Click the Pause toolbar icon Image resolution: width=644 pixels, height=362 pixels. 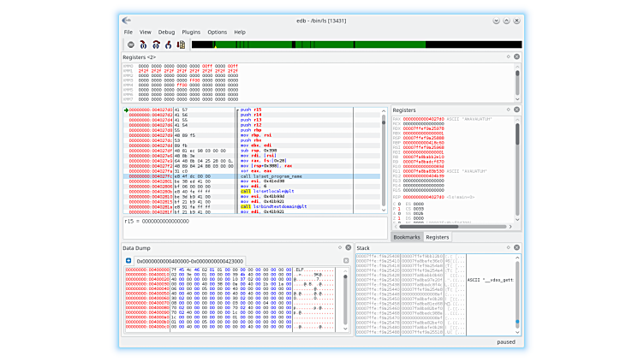point(131,45)
